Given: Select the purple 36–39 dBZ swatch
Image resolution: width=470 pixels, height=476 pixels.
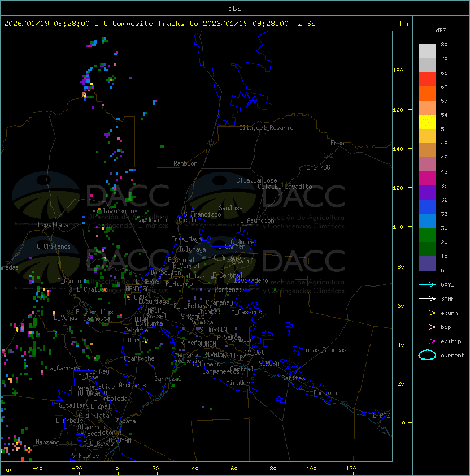Looking at the screenshot, I should tap(427, 192).
